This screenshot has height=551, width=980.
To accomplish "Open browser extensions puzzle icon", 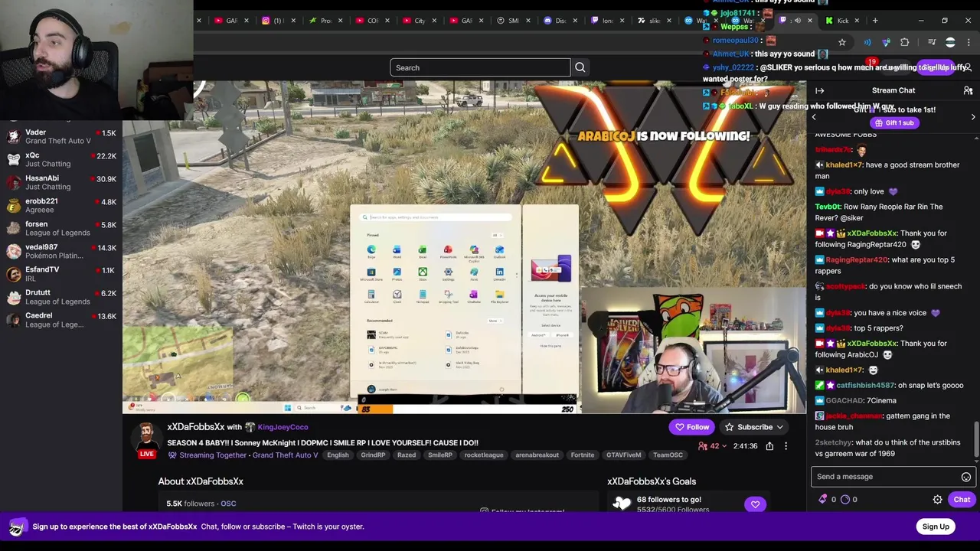I will [x=904, y=43].
